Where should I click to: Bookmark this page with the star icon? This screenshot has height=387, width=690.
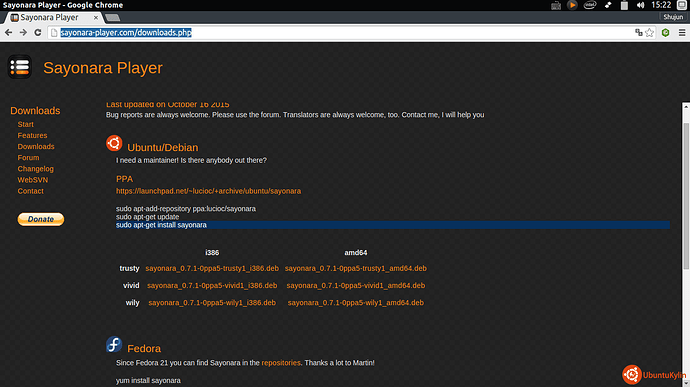(650, 33)
